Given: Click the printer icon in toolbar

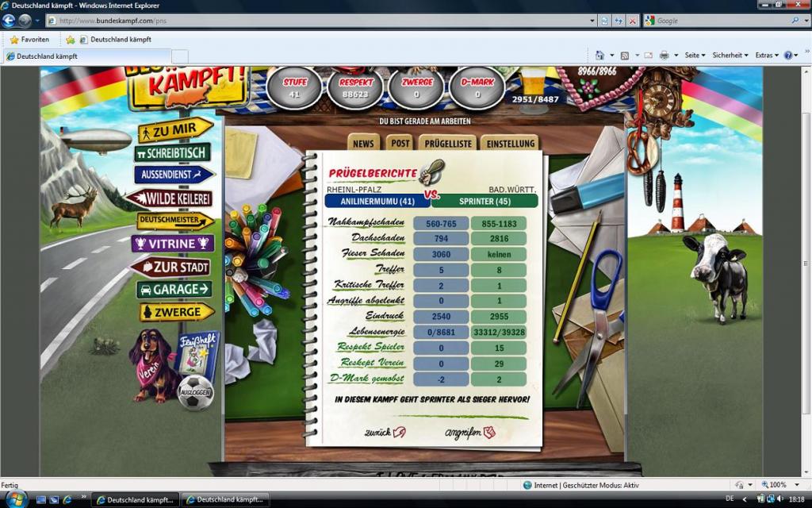Looking at the screenshot, I should point(664,56).
